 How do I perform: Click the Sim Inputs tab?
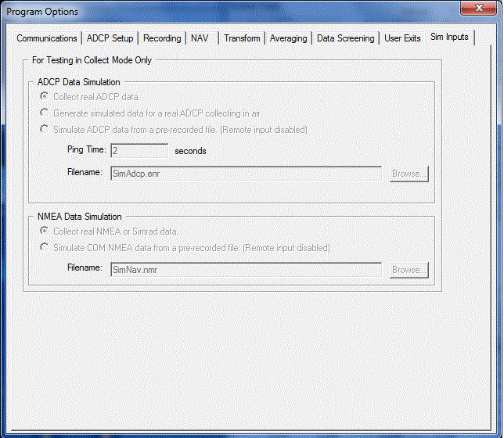pyautogui.click(x=449, y=38)
